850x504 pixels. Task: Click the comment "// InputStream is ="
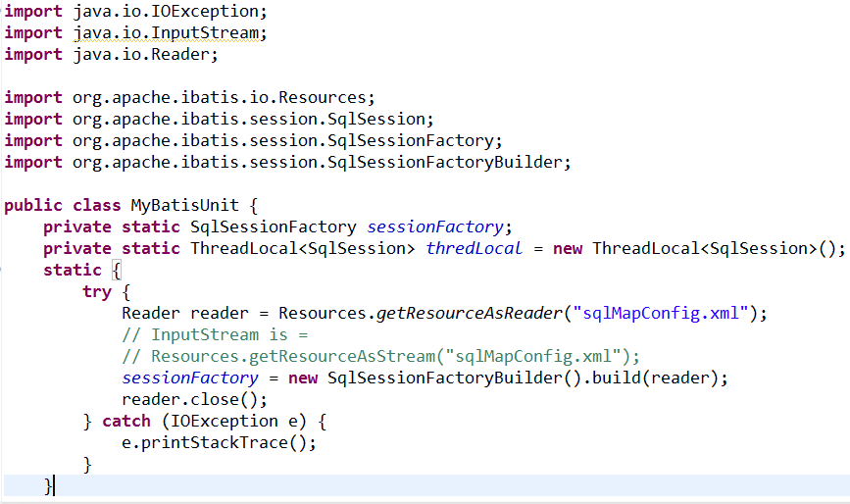coord(215,335)
